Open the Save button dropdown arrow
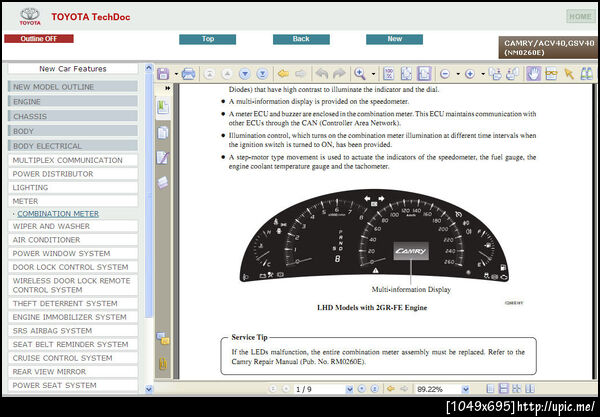Image resolution: width=600 pixels, height=417 pixels. [176, 74]
